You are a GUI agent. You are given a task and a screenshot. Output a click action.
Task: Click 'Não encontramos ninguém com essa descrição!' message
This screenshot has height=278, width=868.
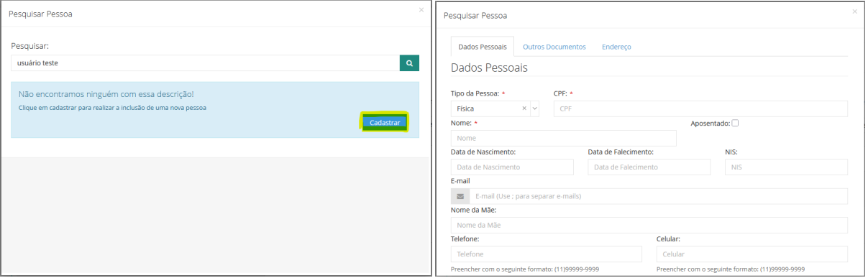click(x=106, y=94)
